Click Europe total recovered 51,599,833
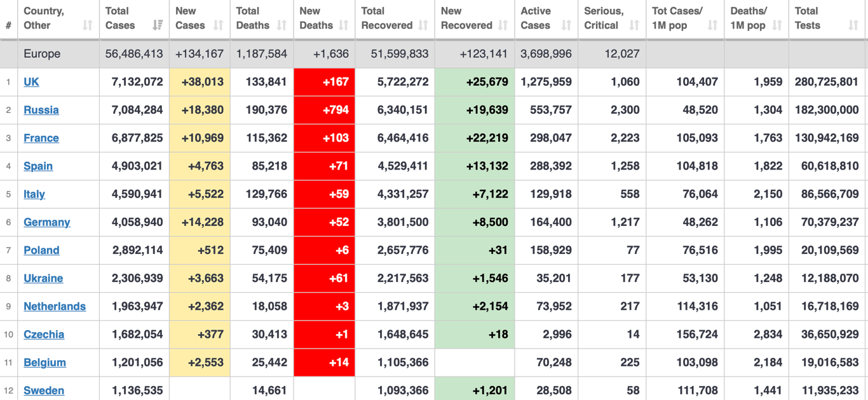 click(400, 54)
